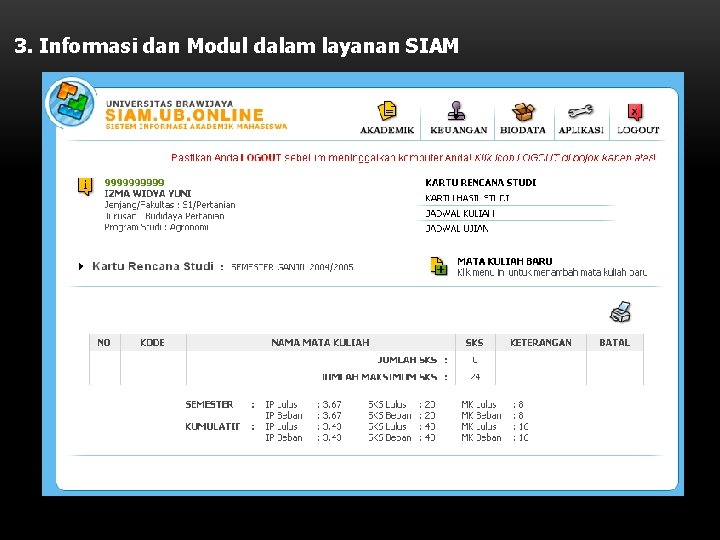Click the NAMA MATA KULIAH column header
The width and height of the screenshot is (720, 540).
tap(320, 343)
